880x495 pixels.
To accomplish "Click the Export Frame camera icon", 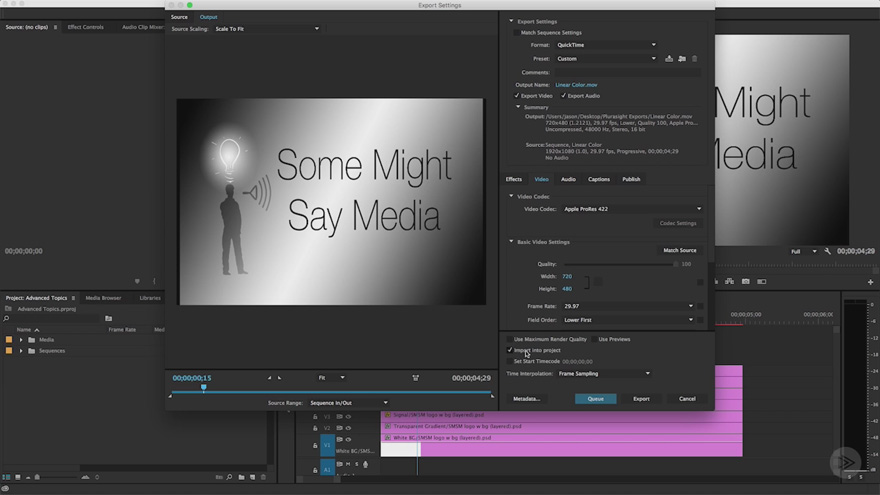I will (745, 281).
